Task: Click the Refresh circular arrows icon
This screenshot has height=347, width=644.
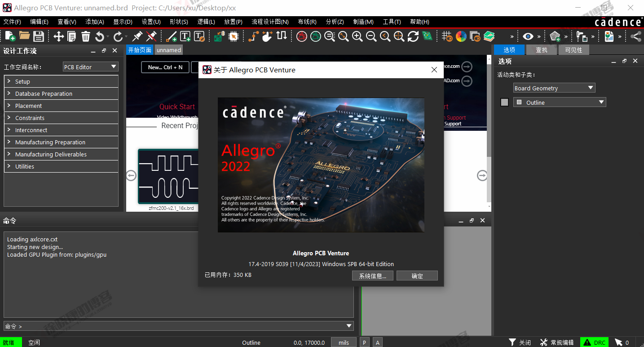Action: click(413, 36)
